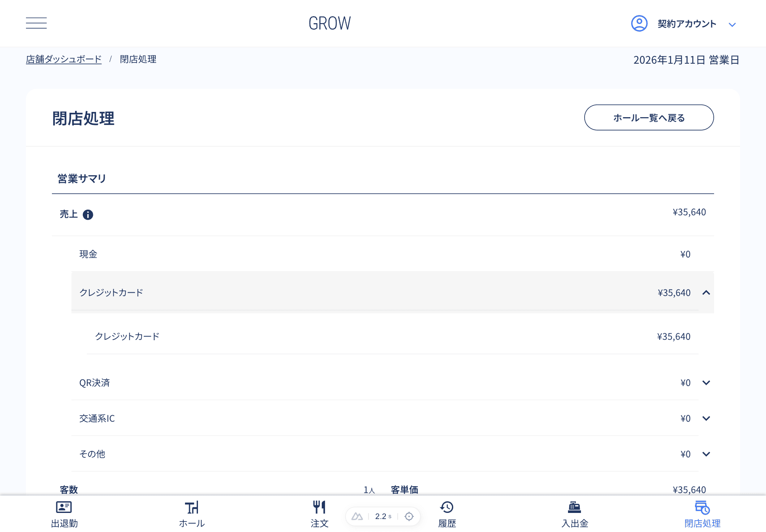Open the 店舗ダッシュボード breadcrumb link
Viewport: 766px width, 532px height.
64,59
